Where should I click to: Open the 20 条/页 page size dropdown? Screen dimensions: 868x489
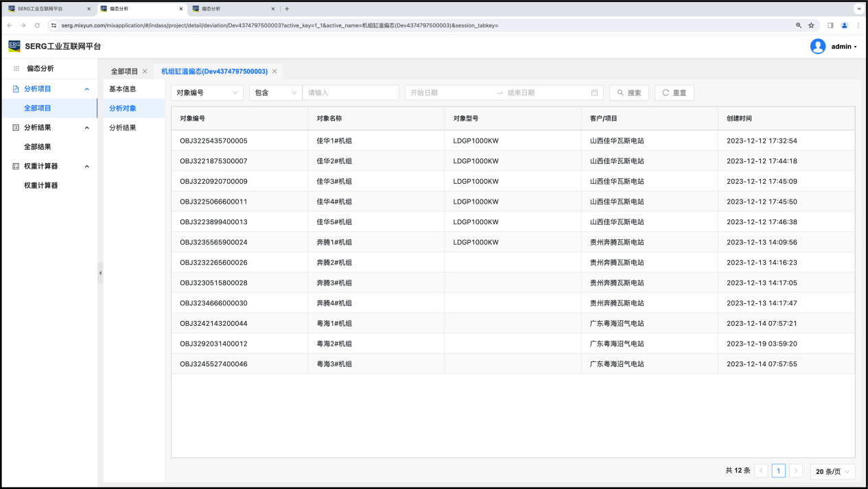click(832, 471)
